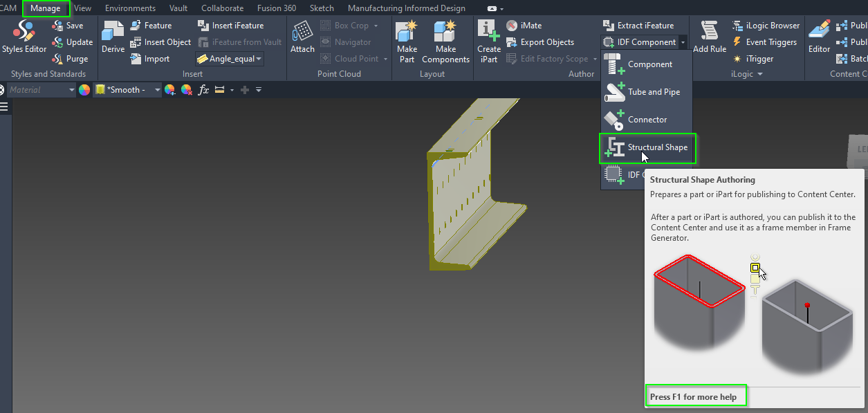Image resolution: width=868 pixels, height=413 pixels.
Task: Click Import in Insert panel
Action: 150,59
